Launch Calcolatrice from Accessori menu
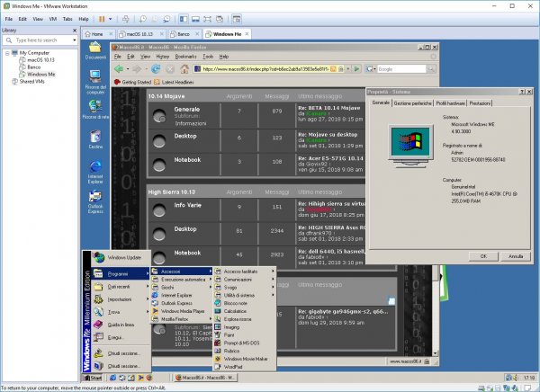This screenshot has height=392, width=540. coord(245,311)
